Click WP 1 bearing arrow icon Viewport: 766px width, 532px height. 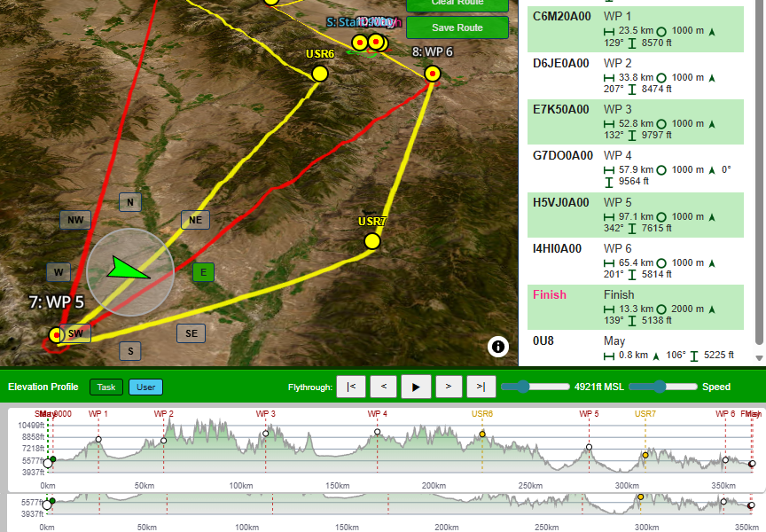click(x=712, y=32)
